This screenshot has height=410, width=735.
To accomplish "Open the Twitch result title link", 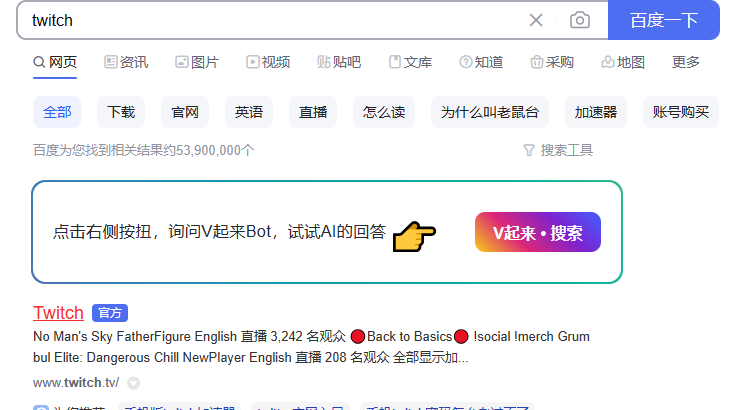I will [58, 313].
